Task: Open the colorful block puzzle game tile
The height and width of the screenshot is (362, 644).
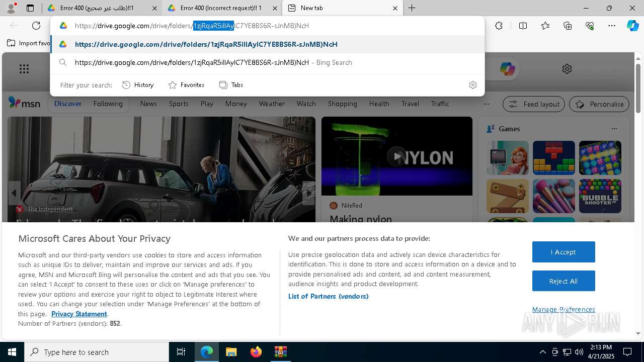Action: (553, 158)
